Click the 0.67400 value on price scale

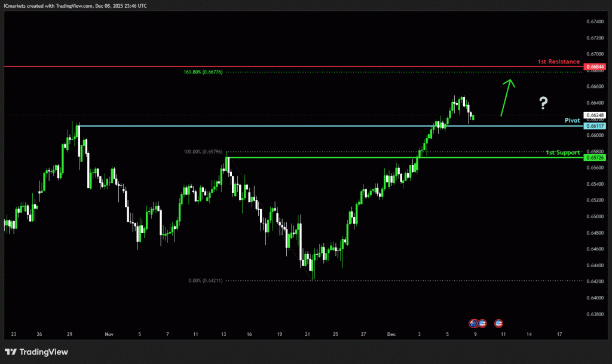click(595, 21)
